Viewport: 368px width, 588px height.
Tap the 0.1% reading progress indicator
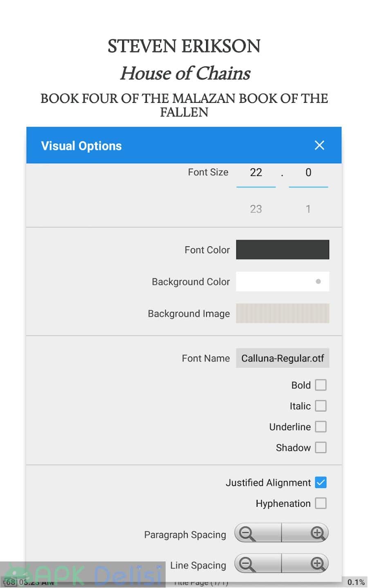coord(356,582)
